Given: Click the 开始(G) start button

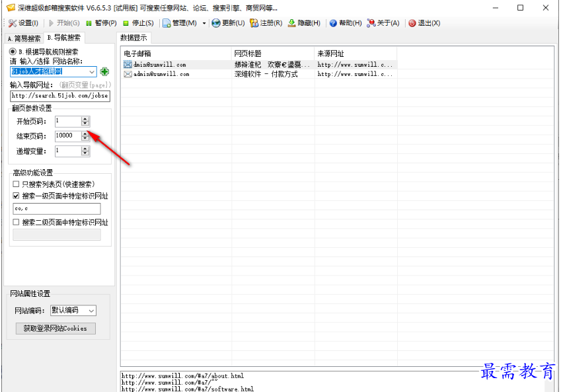Looking at the screenshot, I should coord(64,23).
